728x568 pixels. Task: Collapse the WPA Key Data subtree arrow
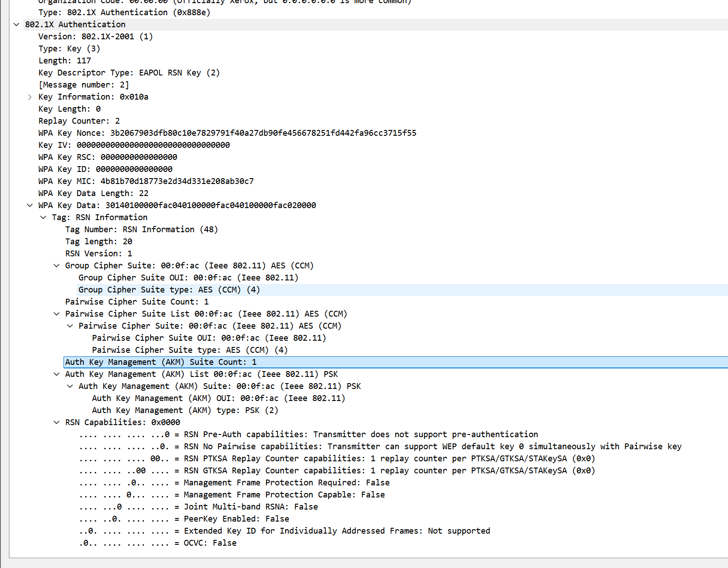(30, 205)
